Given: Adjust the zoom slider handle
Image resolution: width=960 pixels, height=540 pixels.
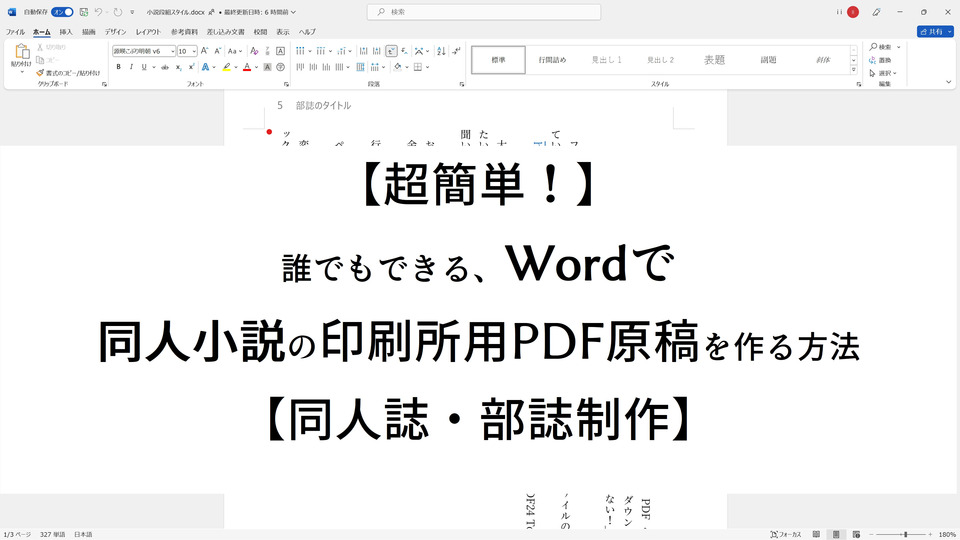Looking at the screenshot, I should 906,534.
